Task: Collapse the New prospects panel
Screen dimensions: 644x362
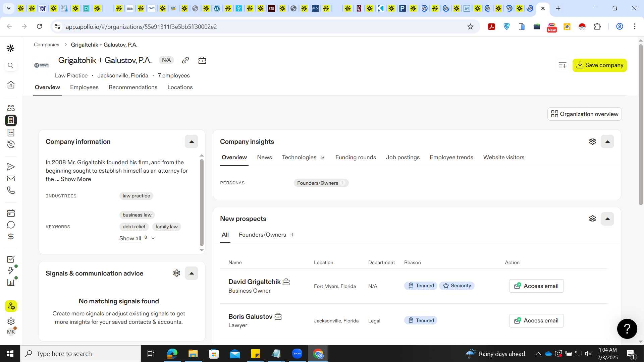Action: (x=607, y=219)
